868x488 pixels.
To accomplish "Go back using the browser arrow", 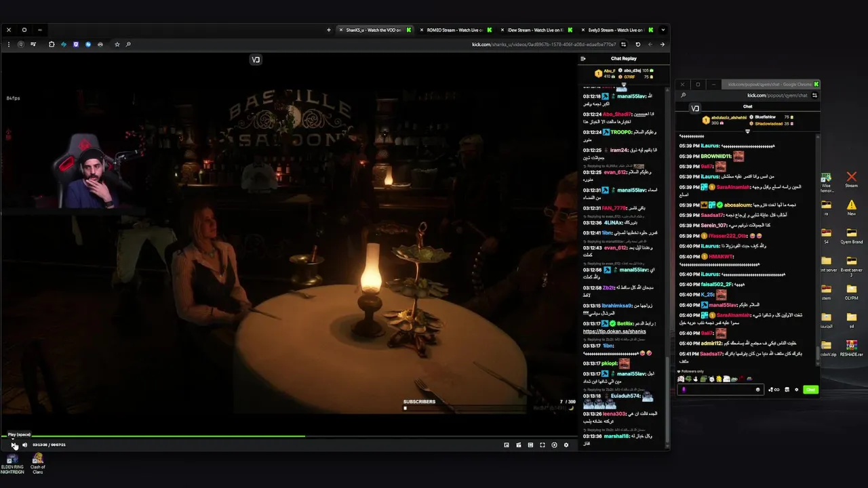I will tap(662, 44).
